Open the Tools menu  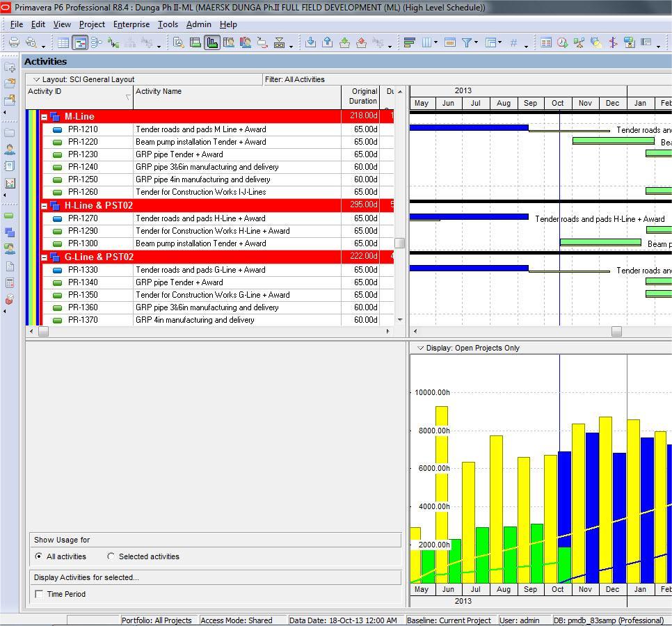point(168,24)
